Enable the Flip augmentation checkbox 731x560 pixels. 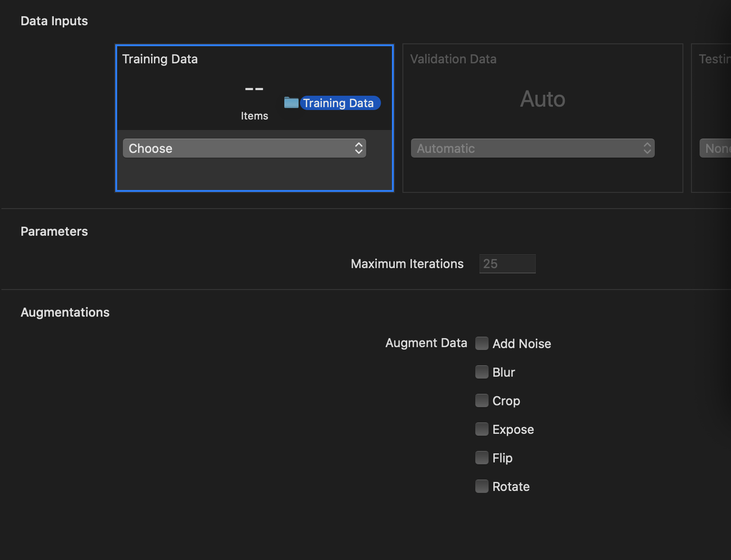click(482, 458)
